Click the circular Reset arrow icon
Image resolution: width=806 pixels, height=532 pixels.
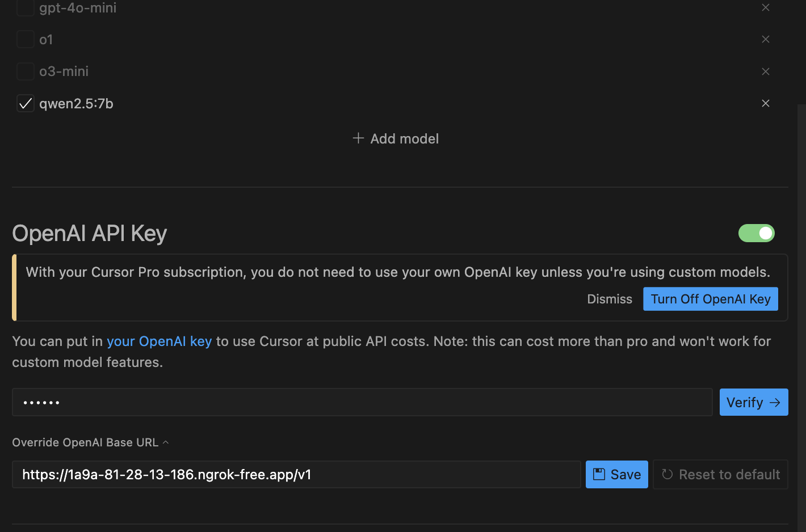click(668, 474)
